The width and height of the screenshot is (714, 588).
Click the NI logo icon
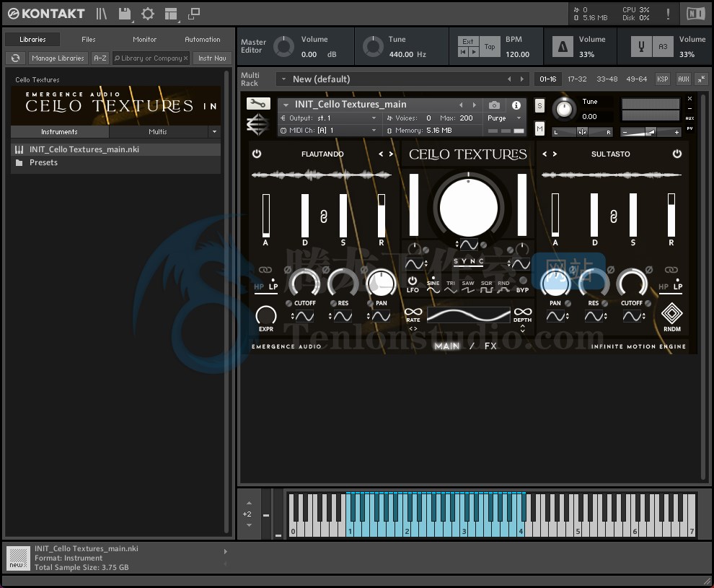(x=695, y=14)
